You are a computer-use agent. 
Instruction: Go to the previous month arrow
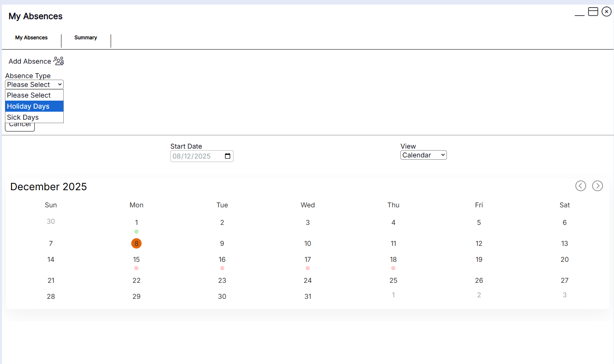click(x=581, y=186)
